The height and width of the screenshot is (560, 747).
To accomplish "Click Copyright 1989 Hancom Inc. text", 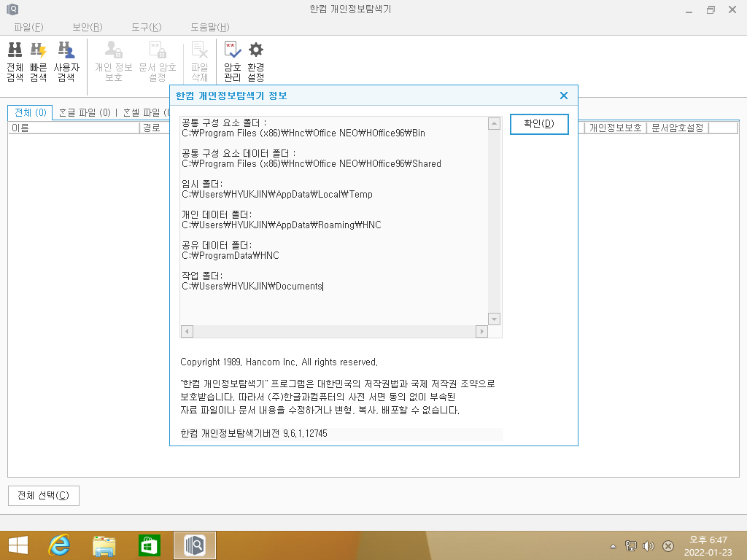I will (x=279, y=362).
